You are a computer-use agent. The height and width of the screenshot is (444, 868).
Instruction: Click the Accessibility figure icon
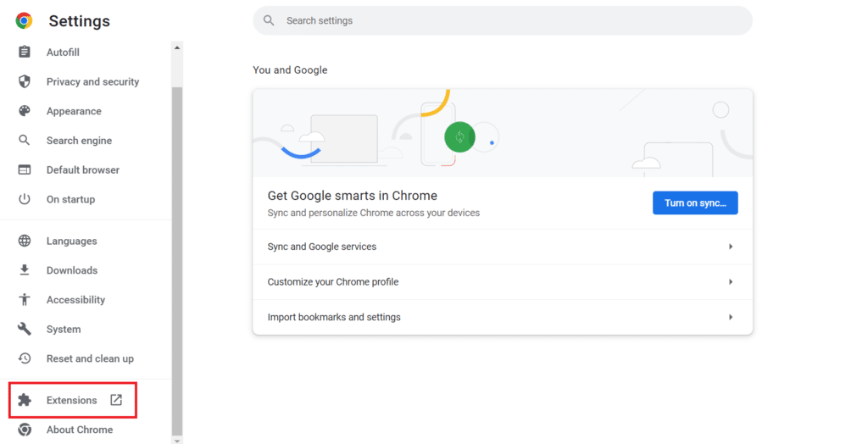coord(25,300)
